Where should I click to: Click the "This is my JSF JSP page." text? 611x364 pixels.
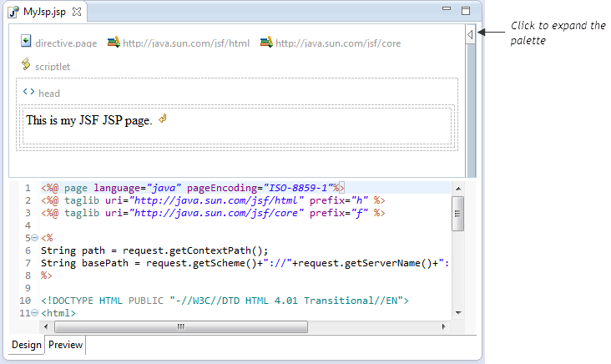88,120
